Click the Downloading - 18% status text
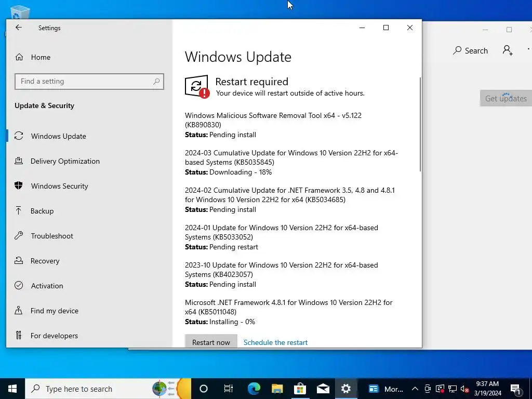This screenshot has height=399, width=532. coord(241,172)
